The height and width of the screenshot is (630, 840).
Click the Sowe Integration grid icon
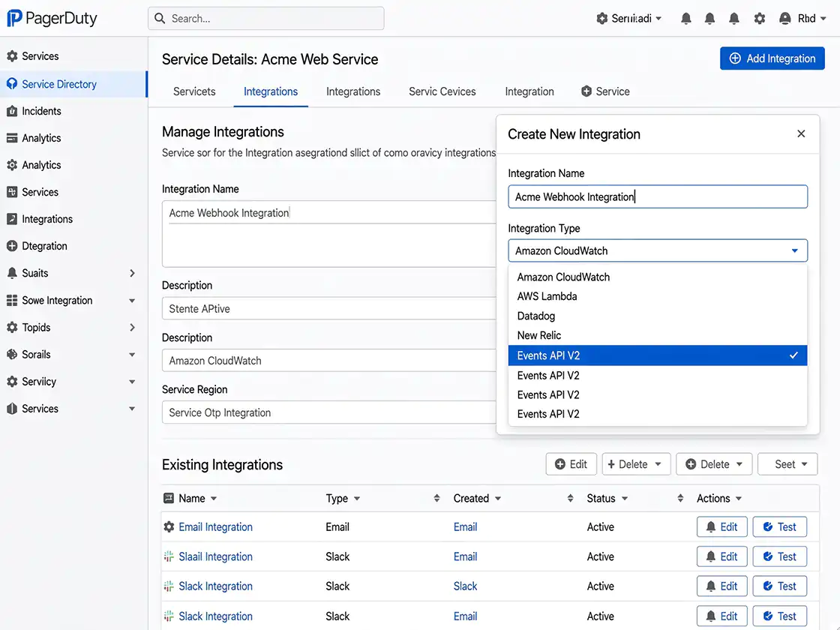[x=12, y=300]
